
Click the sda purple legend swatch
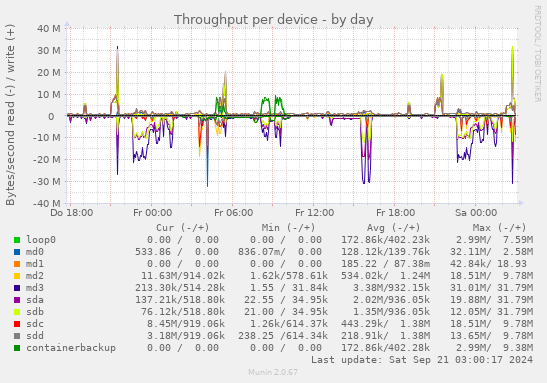17,300
